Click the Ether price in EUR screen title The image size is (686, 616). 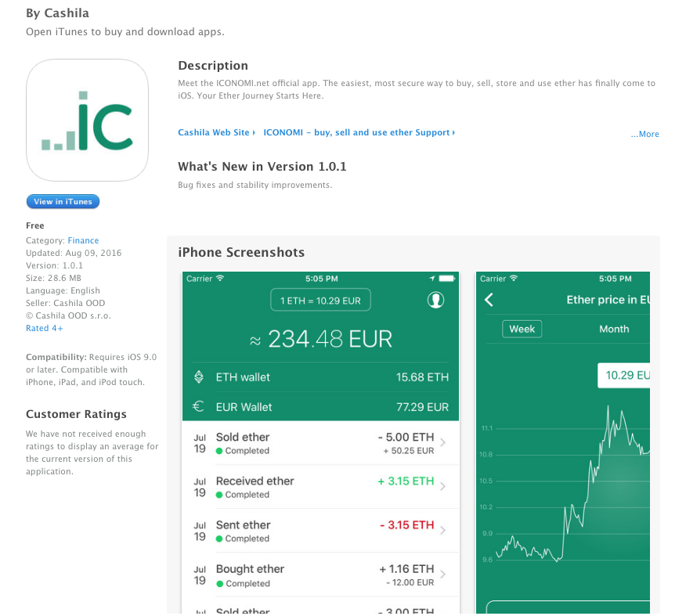click(x=608, y=300)
